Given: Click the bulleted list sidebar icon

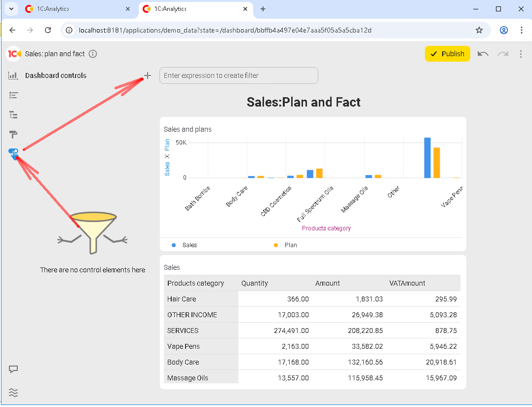Looking at the screenshot, I should click(x=13, y=95).
